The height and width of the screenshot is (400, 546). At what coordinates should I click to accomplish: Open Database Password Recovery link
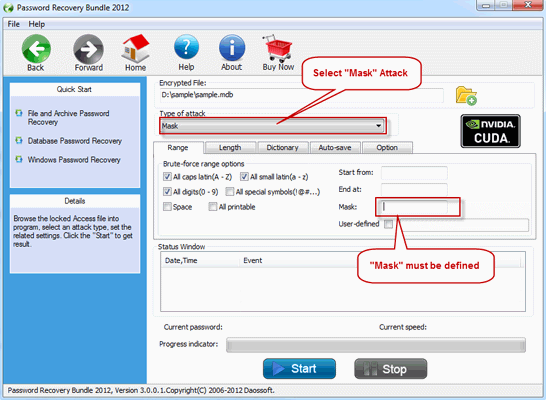click(x=75, y=141)
